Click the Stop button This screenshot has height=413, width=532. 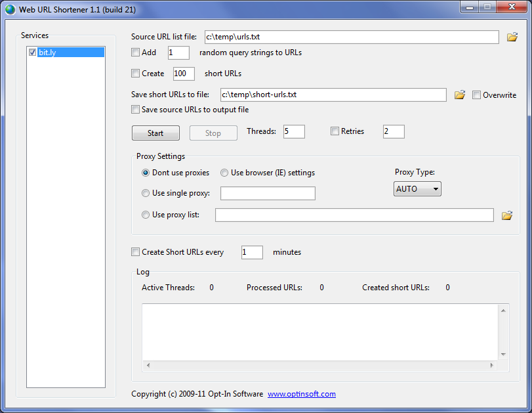click(213, 133)
